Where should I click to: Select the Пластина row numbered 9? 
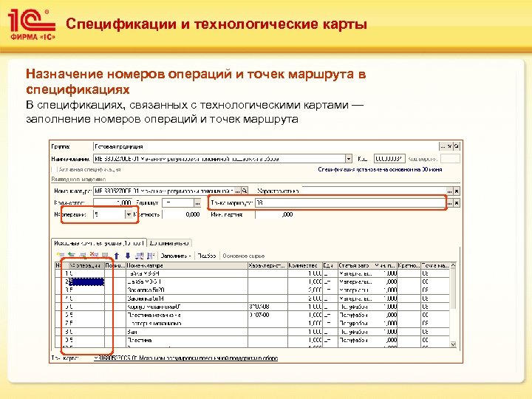[x=253, y=340]
